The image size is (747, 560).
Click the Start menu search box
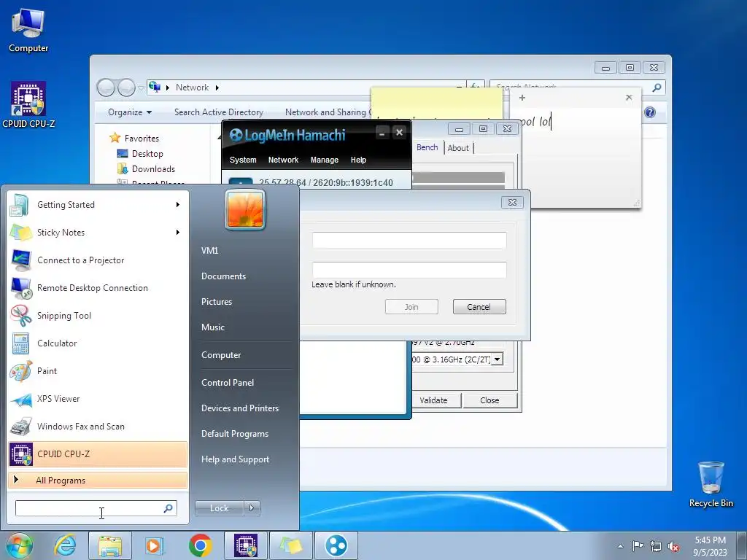coord(96,508)
